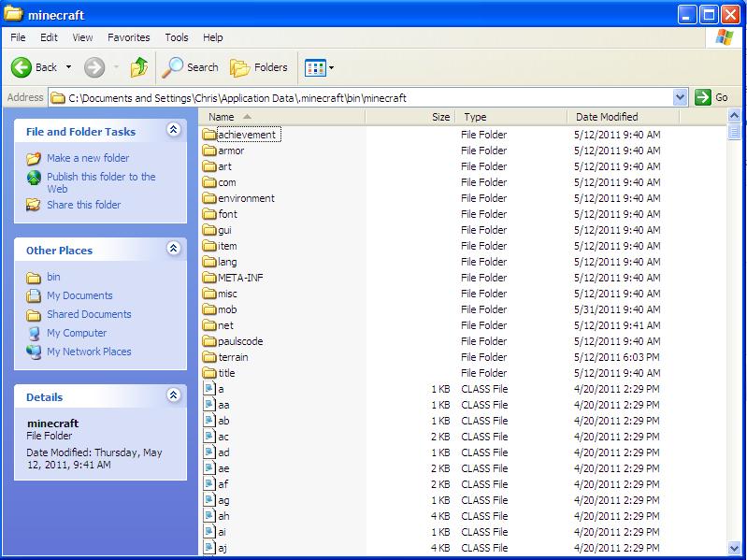Select the com folder icon
The height and width of the screenshot is (560, 747).
pos(209,182)
